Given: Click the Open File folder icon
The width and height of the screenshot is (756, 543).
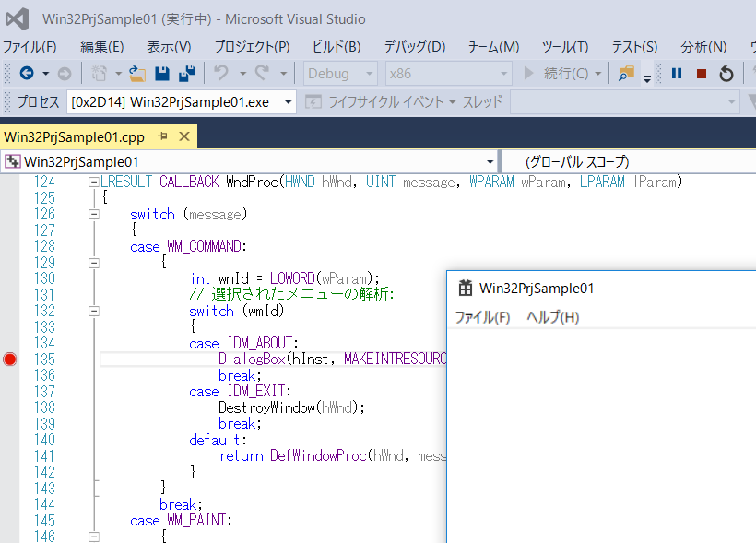Looking at the screenshot, I should tap(137, 74).
